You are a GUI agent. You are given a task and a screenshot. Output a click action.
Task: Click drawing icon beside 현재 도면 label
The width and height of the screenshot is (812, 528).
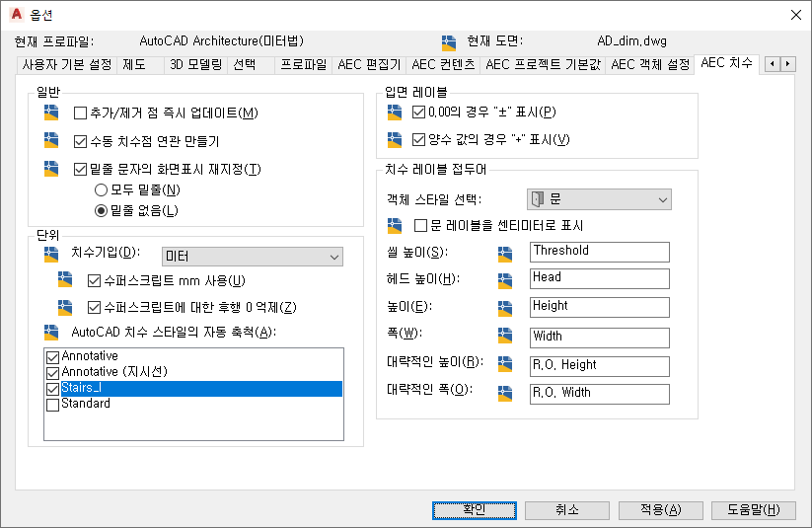coord(449,43)
